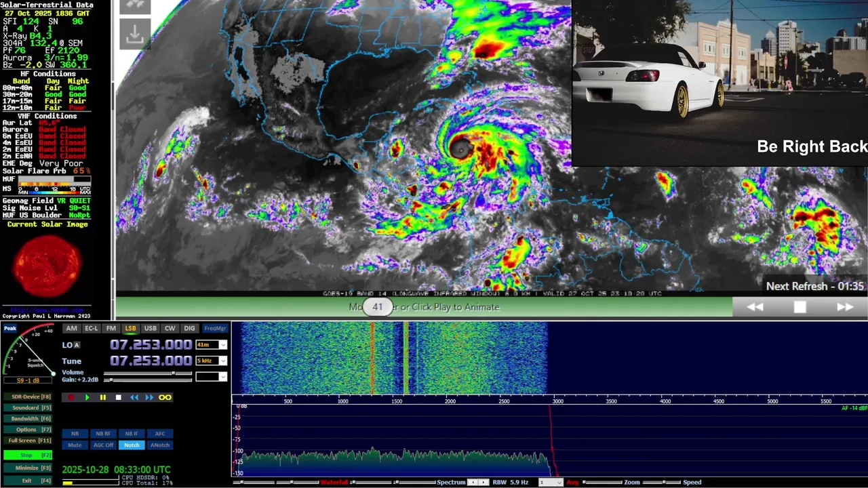Step satellite animation backward with rewind arrows
Screen dimensions: 868x488
[755, 307]
